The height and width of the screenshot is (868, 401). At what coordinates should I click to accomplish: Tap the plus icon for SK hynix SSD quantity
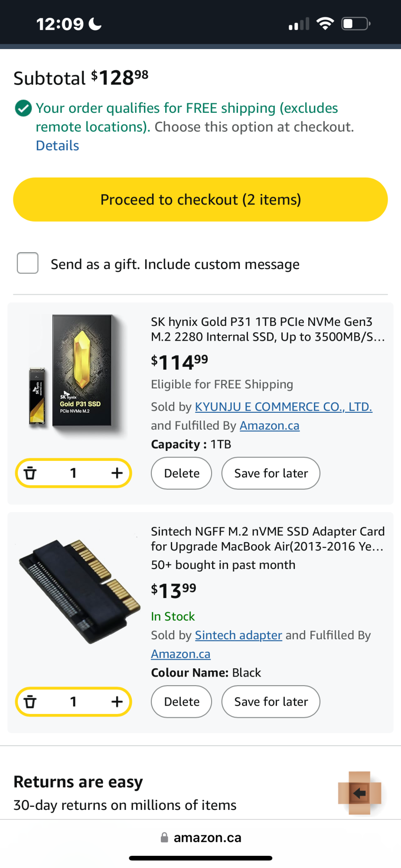(117, 473)
